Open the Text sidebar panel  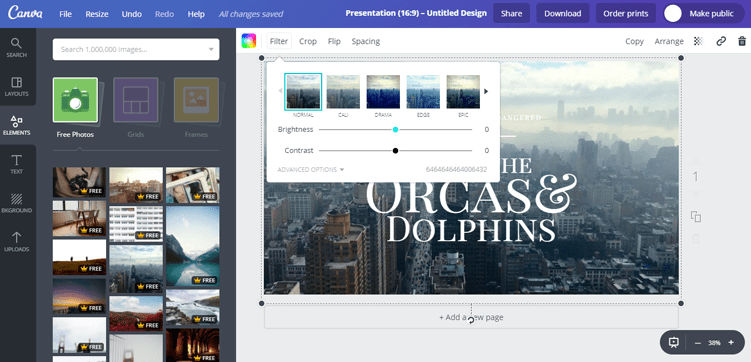[x=16, y=164]
